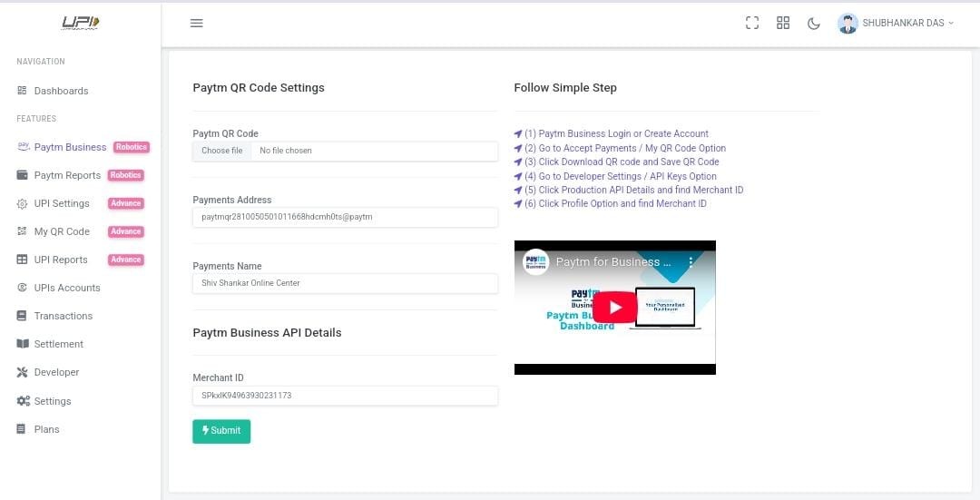Viewport: 980px width, 500px height.
Task: Toggle dark mode moon icon
Action: 813,24
